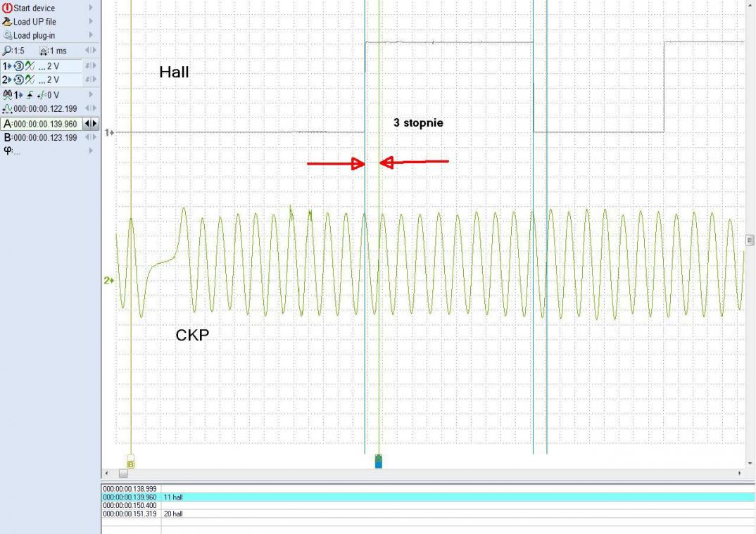Click the trigger level 0 V icon
The height and width of the screenshot is (534, 756).
41,95
